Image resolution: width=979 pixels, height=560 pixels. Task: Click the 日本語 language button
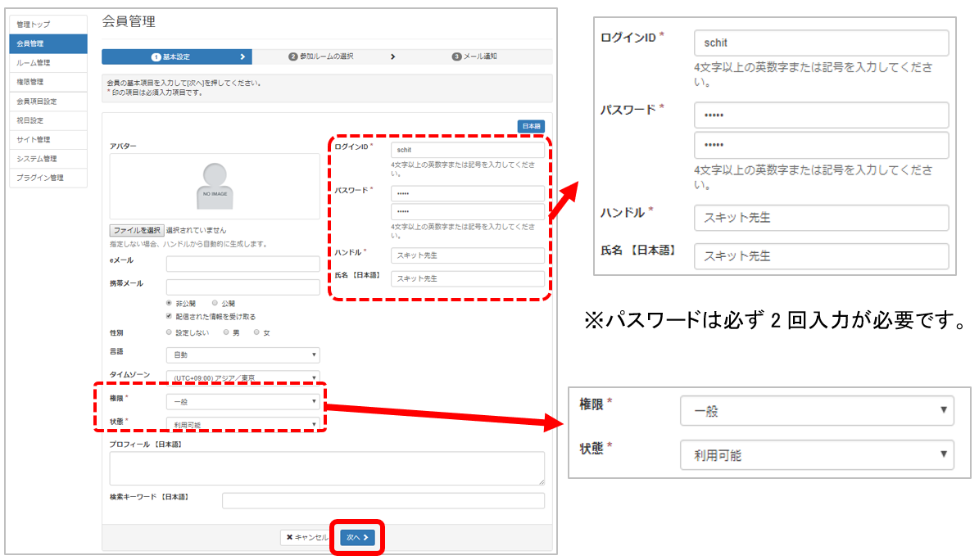click(531, 126)
